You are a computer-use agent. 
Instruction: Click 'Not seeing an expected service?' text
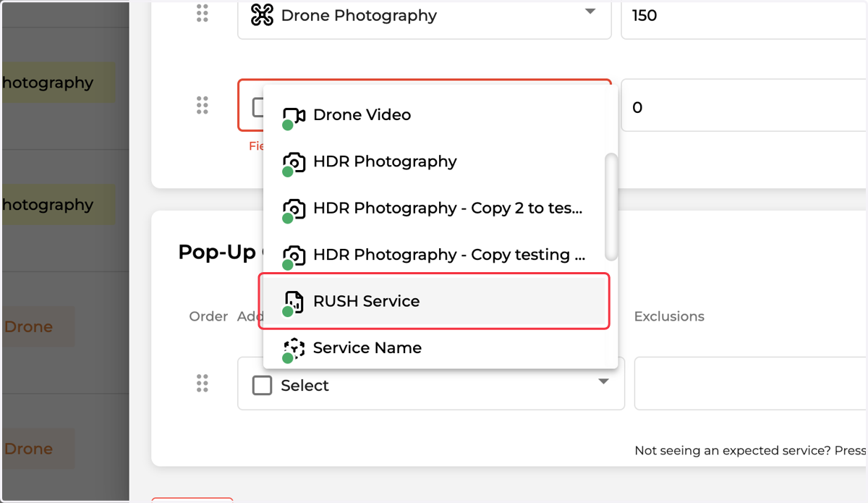pyautogui.click(x=733, y=450)
